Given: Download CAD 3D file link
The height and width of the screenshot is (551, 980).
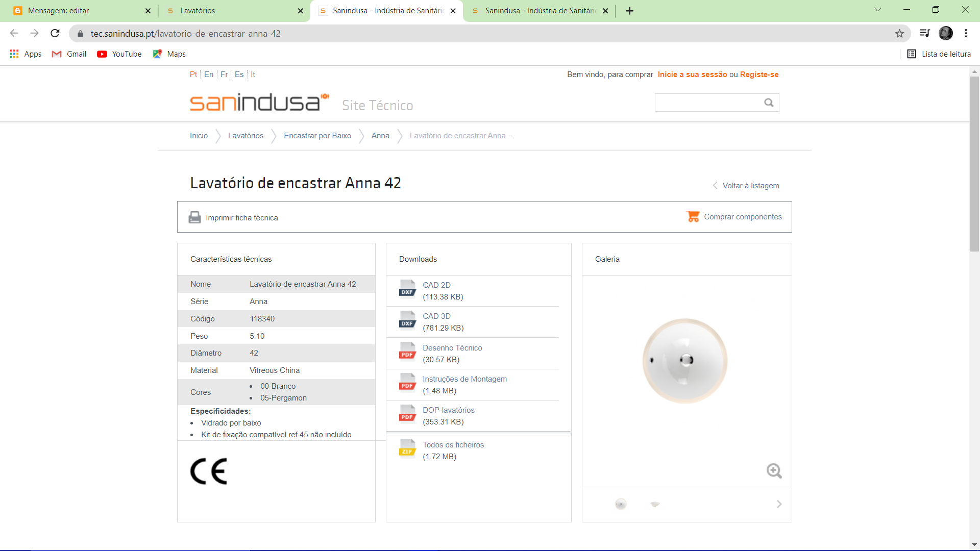Looking at the screenshot, I should [x=436, y=316].
